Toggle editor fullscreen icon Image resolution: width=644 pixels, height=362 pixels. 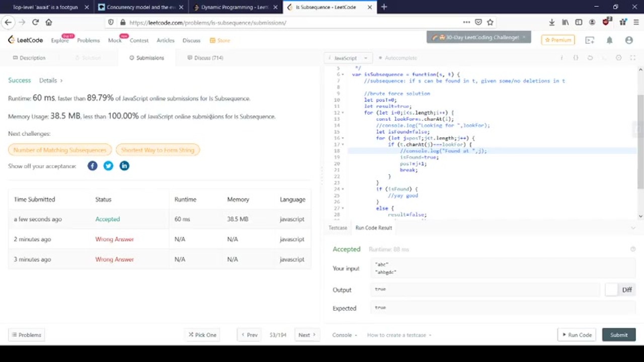point(633,58)
